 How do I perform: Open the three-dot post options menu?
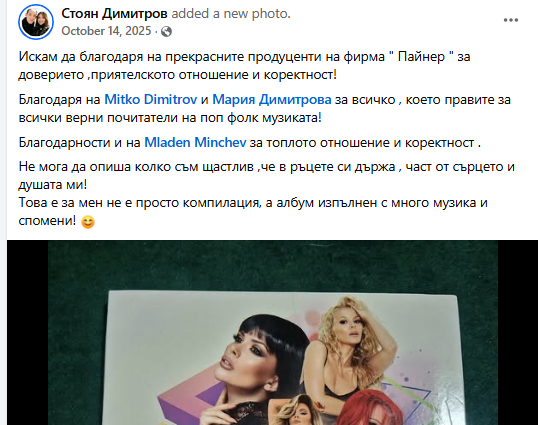tap(511, 20)
